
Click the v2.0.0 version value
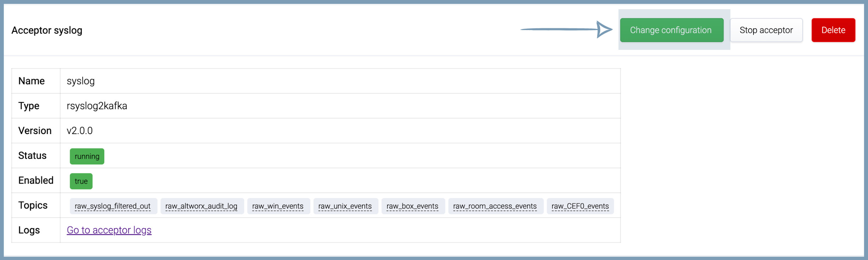(x=80, y=131)
